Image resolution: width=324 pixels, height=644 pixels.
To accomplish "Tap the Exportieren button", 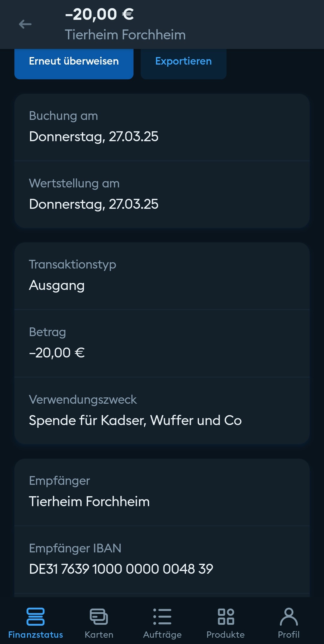I will [183, 61].
